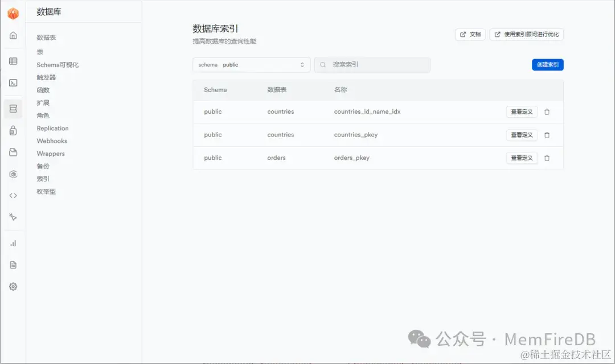Screen dimensions: 615x364
Task: Click the 名称 column header
Action: pyautogui.click(x=341, y=90)
